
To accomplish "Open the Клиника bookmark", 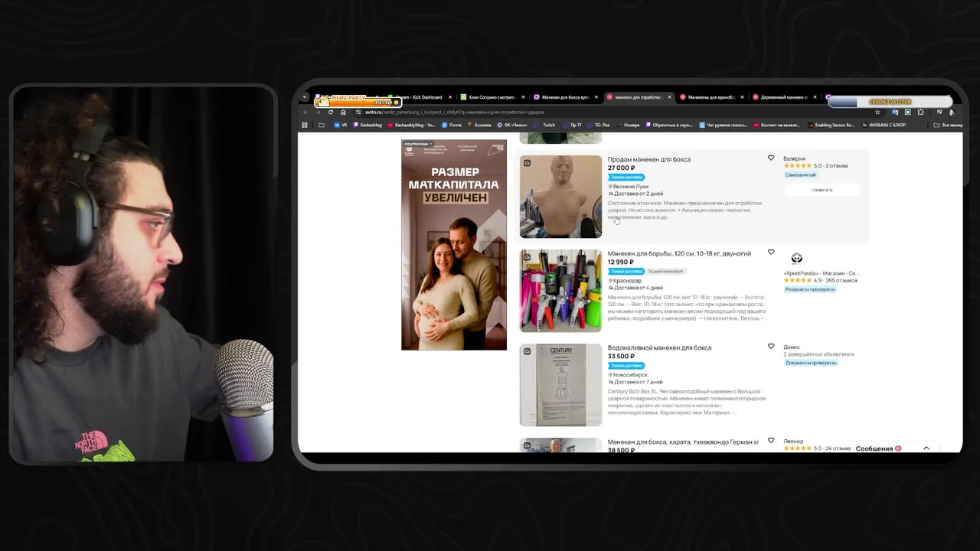I will [479, 125].
